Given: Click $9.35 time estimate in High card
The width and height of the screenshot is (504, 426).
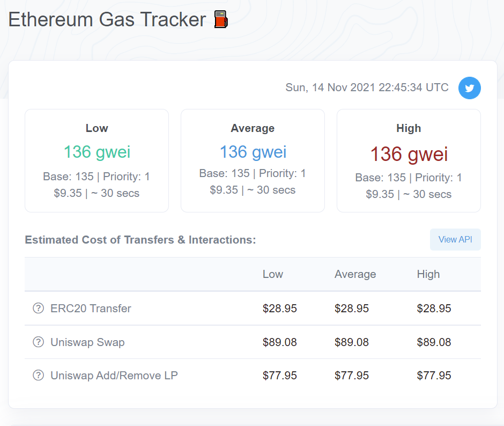Looking at the screenshot, I should pyautogui.click(x=409, y=194).
